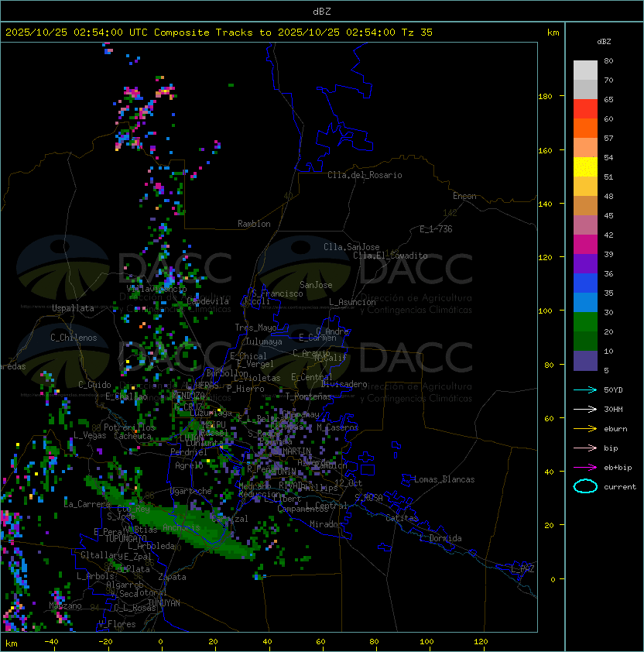Click the 'Ugarteche' map label
The height and width of the screenshot is (652, 644).
point(191,491)
